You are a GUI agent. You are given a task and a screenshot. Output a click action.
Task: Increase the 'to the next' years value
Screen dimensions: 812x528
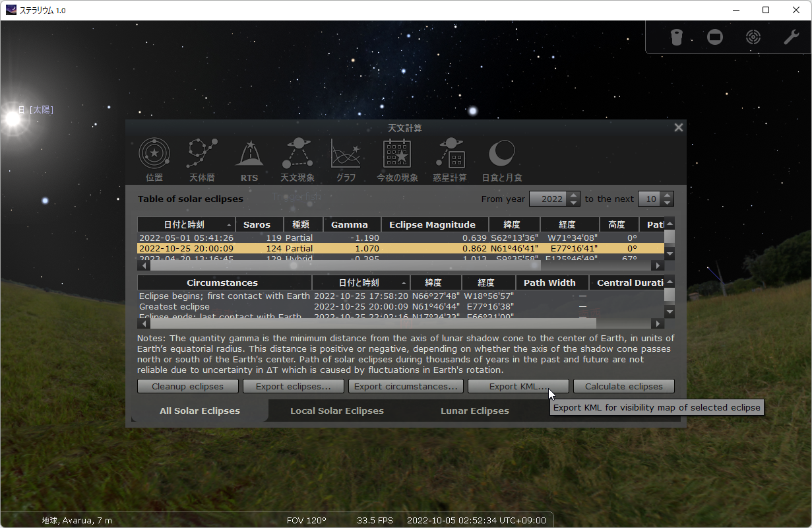tap(668, 195)
